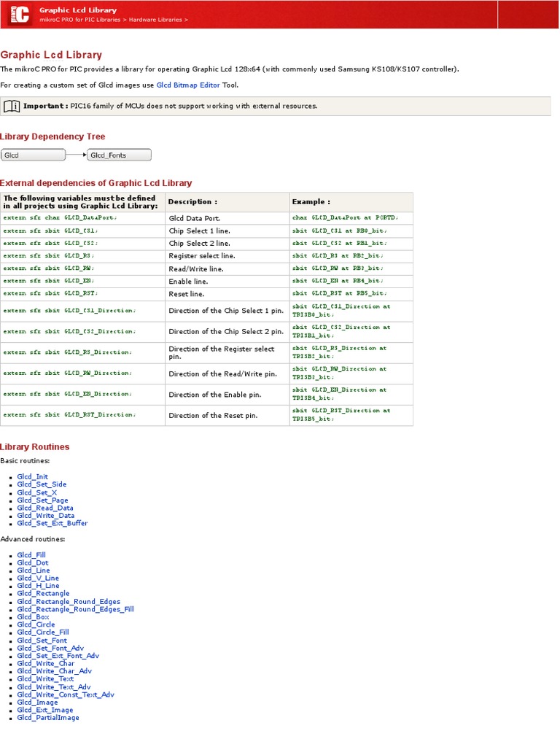Go to Hardware Libraries breadcrumb
The height and width of the screenshot is (747, 560).
[x=155, y=20]
